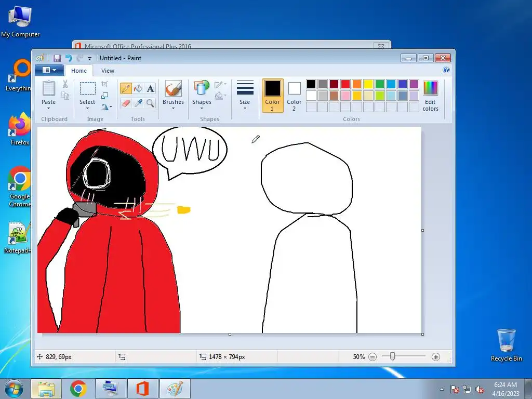532x399 pixels.
Task: Click the Save icon in quick access toolbar
Action: pyautogui.click(x=57, y=58)
